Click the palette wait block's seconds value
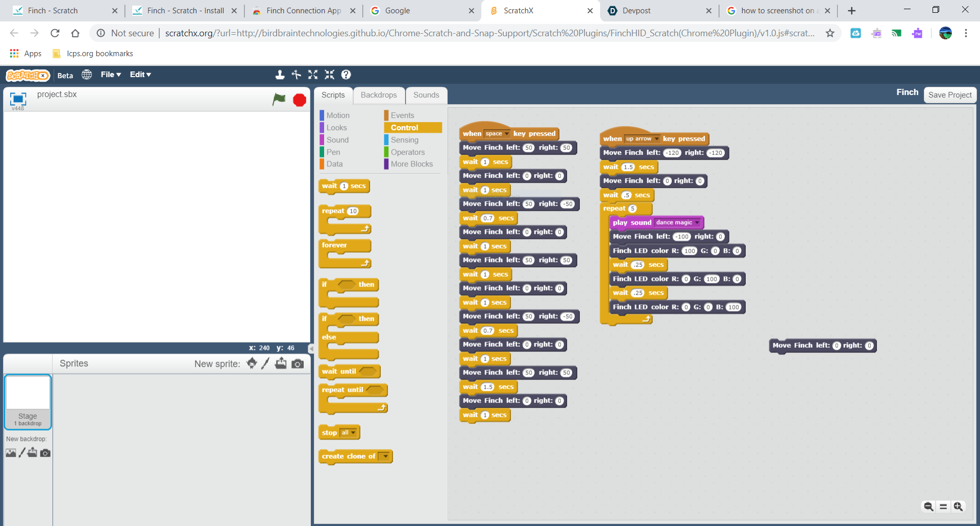 (344, 186)
